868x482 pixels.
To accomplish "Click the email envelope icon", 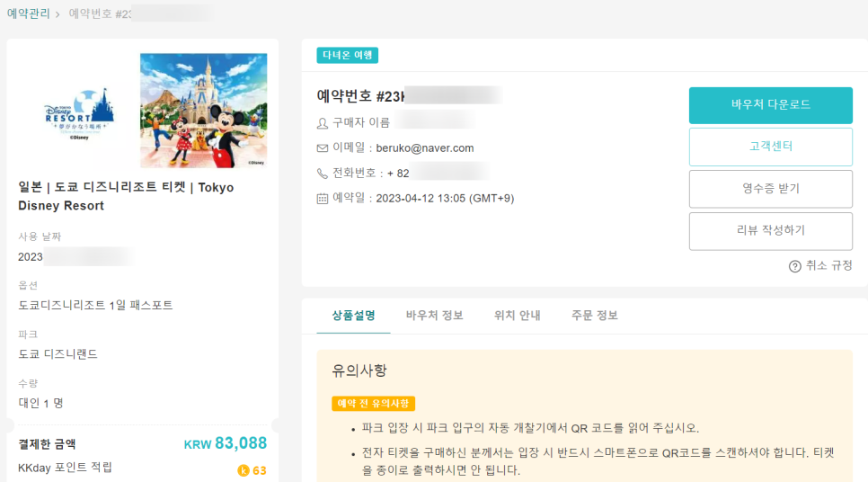I will click(323, 147).
